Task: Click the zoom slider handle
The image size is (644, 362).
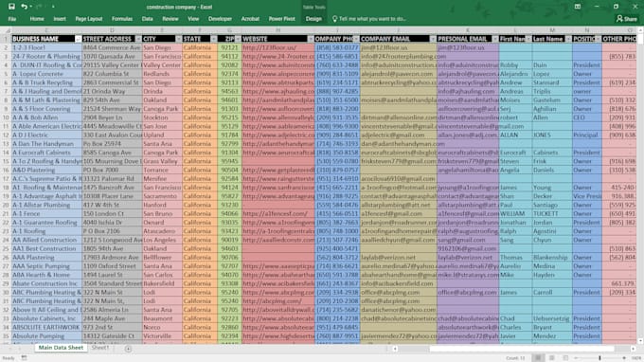Action: click(x=600, y=358)
